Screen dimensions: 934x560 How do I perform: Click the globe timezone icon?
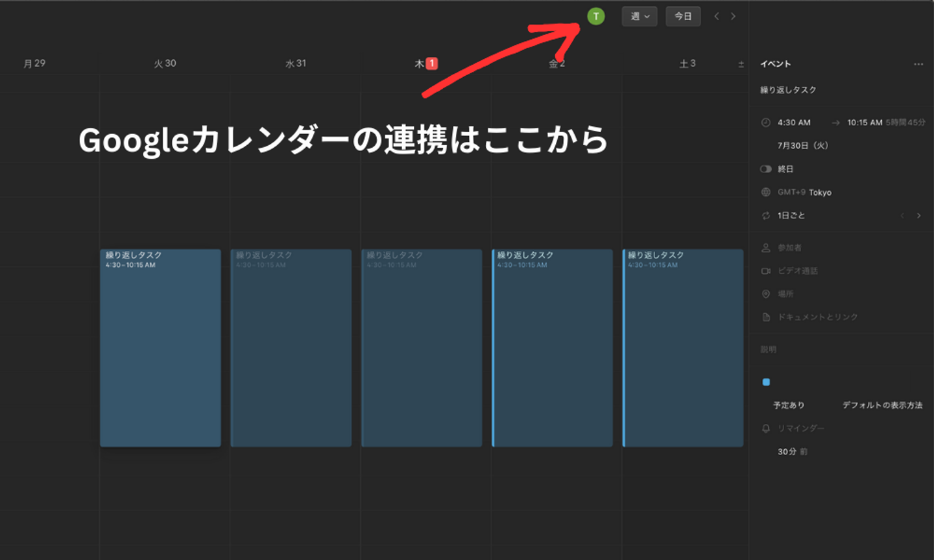click(x=766, y=192)
